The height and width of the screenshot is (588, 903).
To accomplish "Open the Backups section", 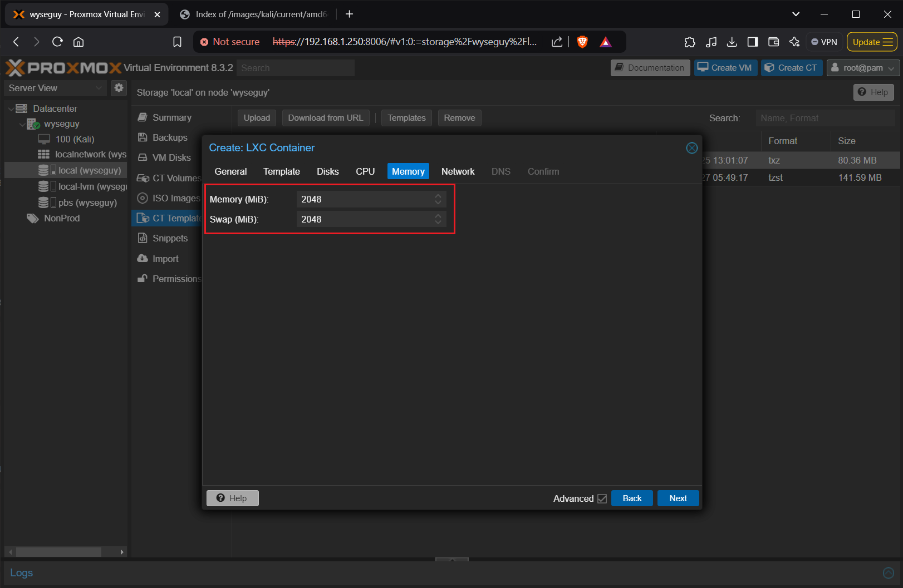I will [x=170, y=137].
